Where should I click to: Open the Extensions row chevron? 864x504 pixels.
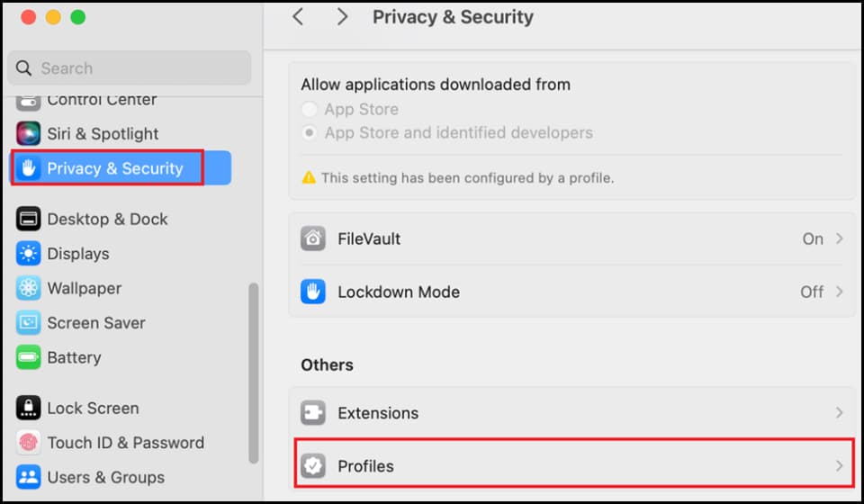[839, 412]
